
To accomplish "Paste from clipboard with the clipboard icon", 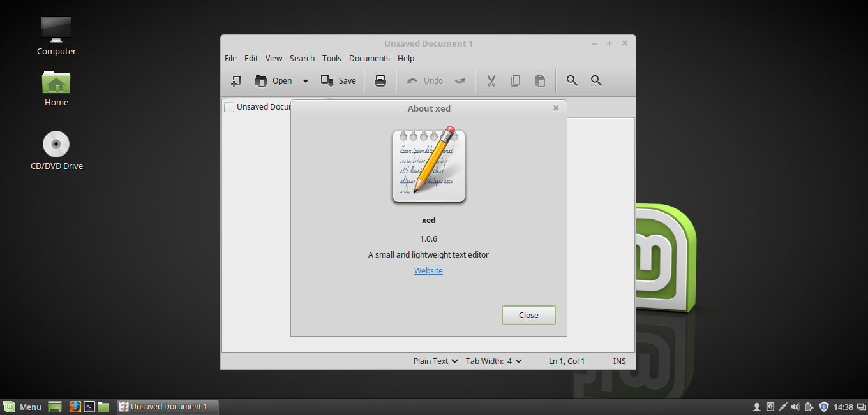I will [540, 81].
